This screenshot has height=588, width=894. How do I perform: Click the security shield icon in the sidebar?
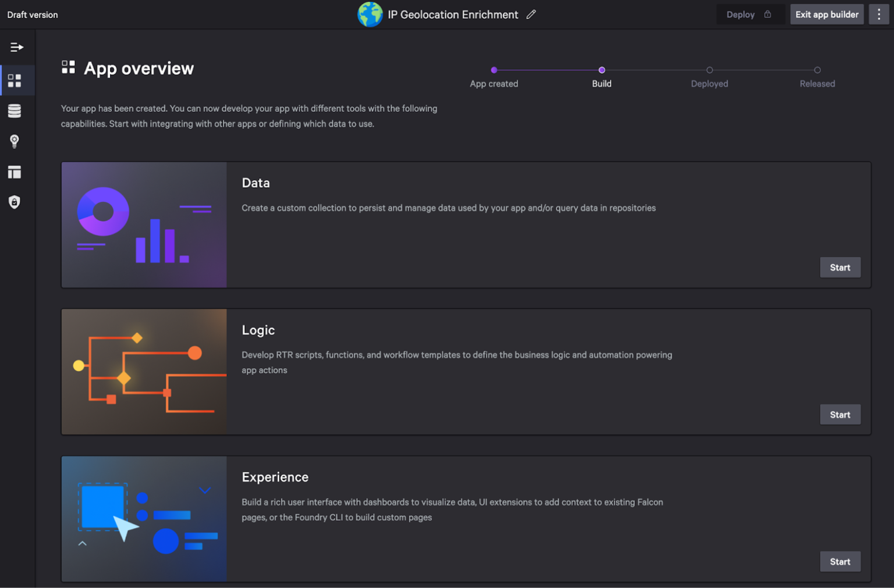(x=14, y=202)
